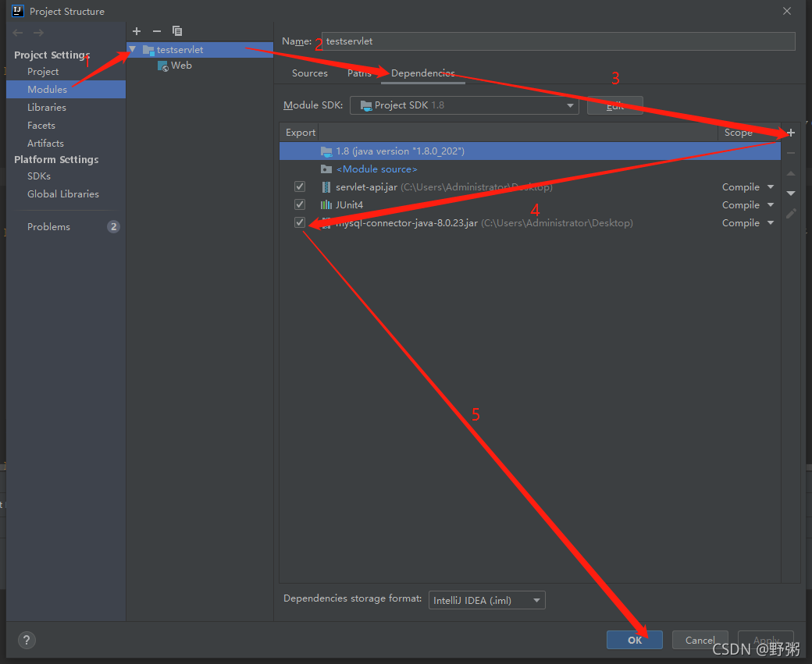Click the OK button
The height and width of the screenshot is (664, 812).
tap(634, 640)
